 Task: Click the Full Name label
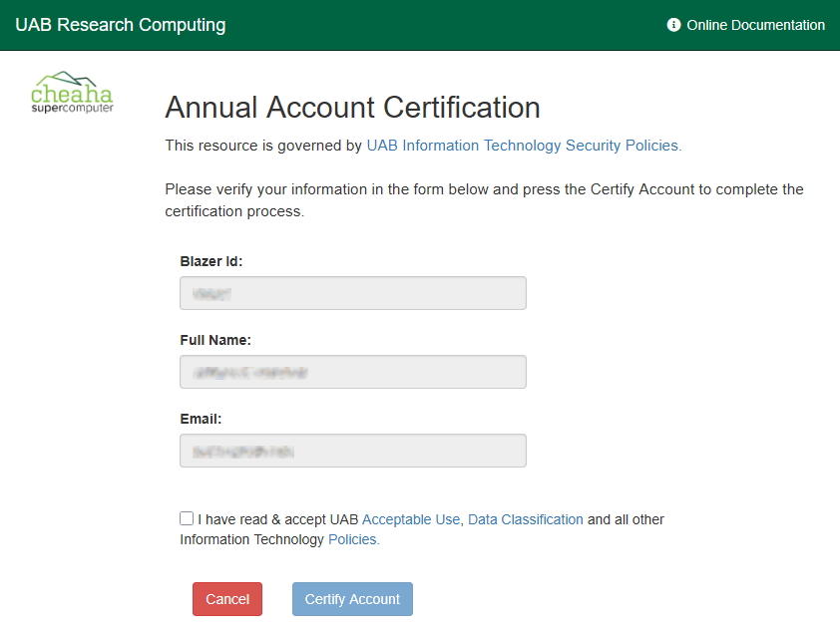pyautogui.click(x=215, y=340)
